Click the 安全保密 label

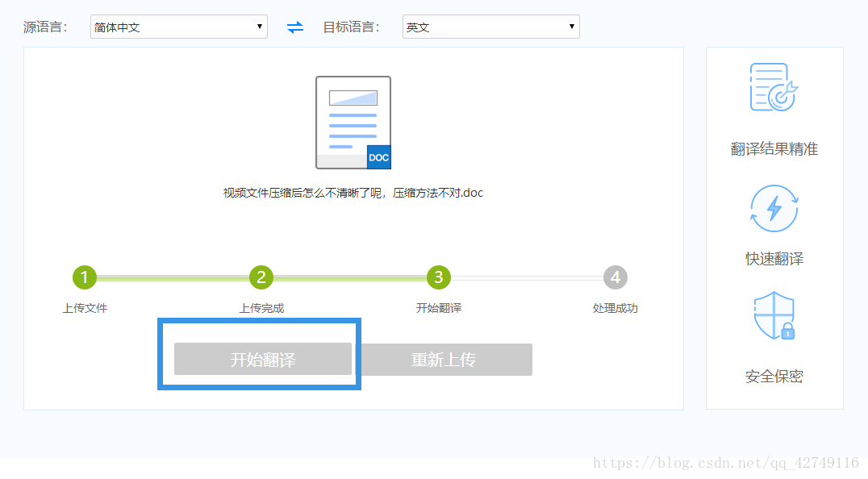point(774,377)
